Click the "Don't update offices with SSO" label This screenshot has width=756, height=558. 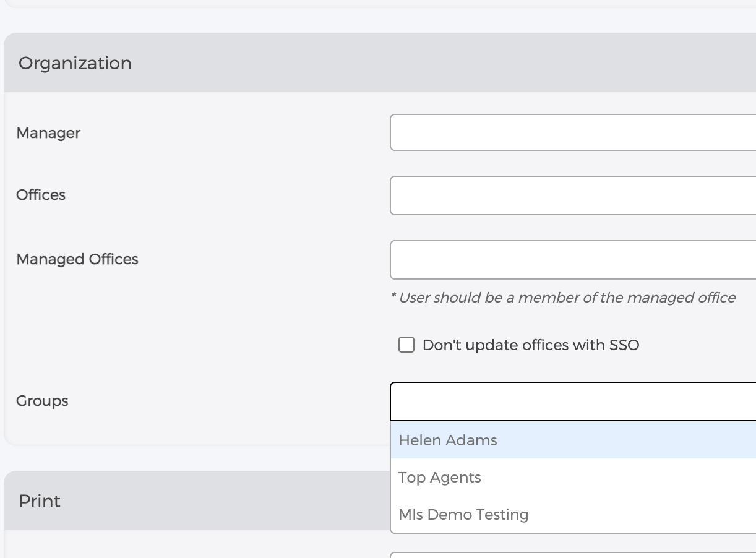point(531,345)
